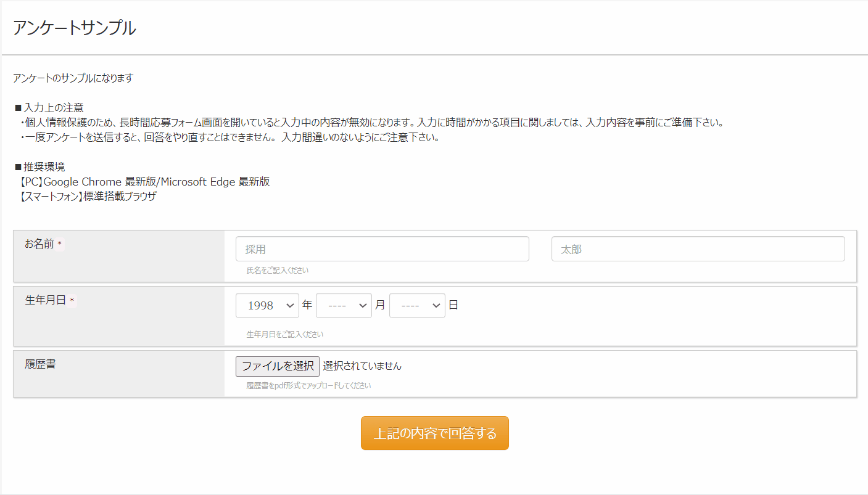This screenshot has height=495, width=868.
Task: Open the birth year dropdown set to 1998
Action: [x=267, y=305]
